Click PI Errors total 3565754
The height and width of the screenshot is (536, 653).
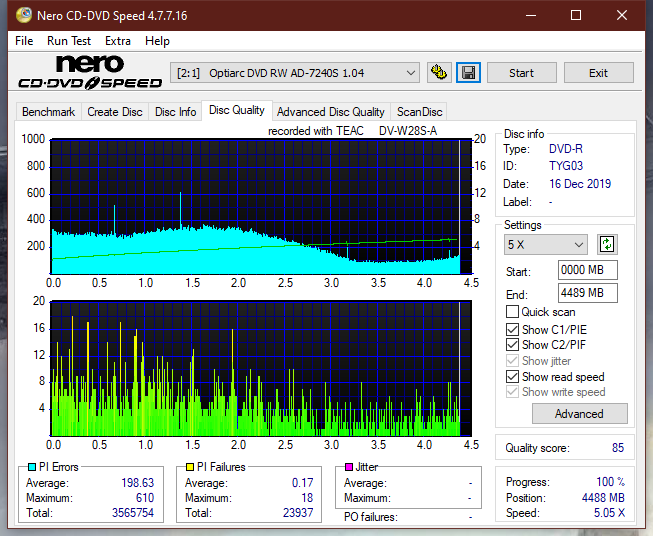[x=133, y=513]
